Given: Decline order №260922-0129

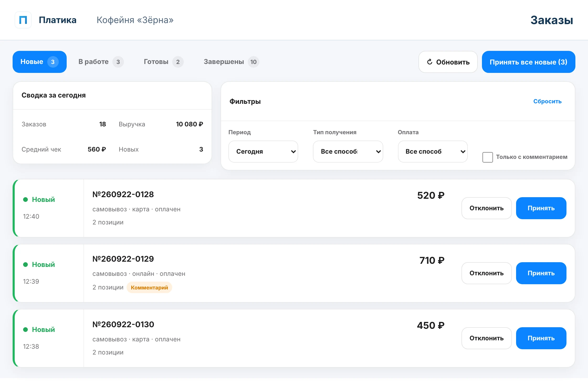Looking at the screenshot, I should [x=486, y=273].
